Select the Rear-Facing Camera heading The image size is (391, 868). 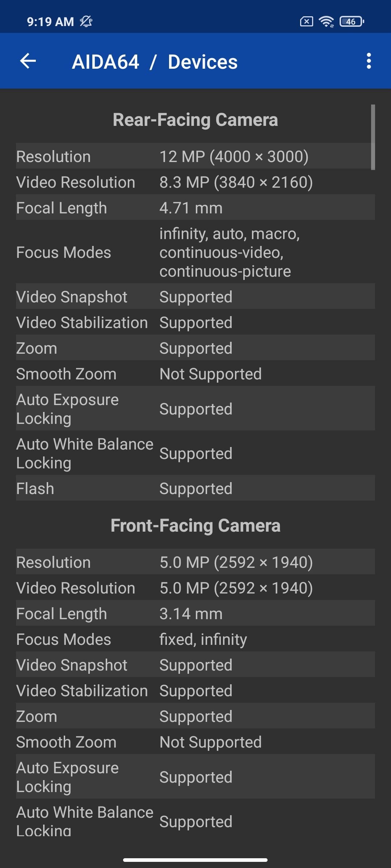[195, 120]
